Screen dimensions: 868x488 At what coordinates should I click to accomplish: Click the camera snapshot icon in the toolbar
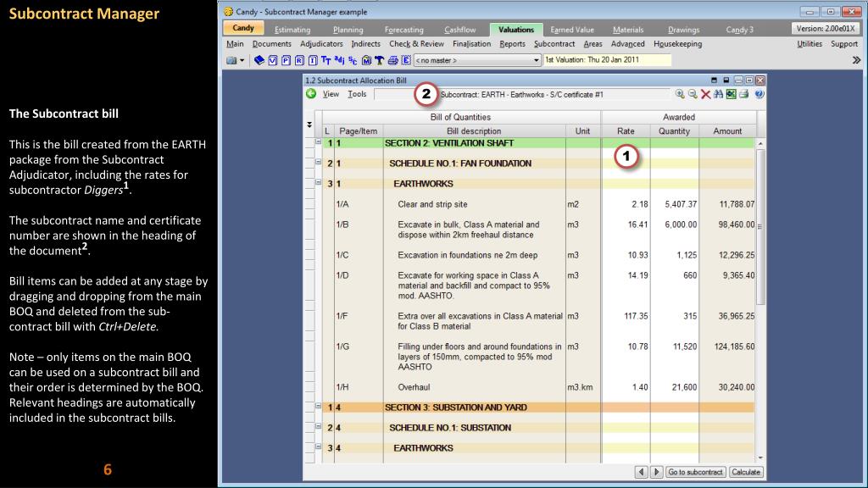tap(231, 60)
